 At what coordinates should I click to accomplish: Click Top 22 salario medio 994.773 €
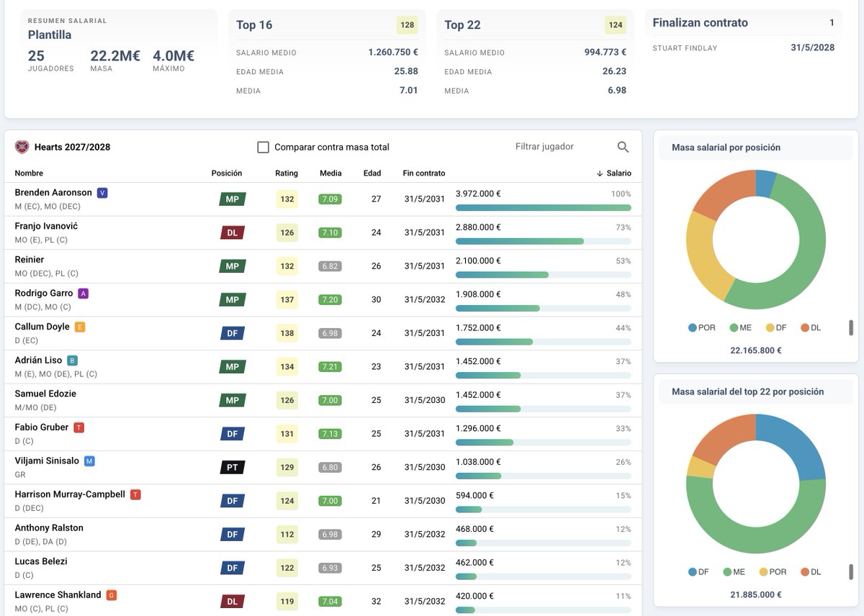(x=606, y=53)
